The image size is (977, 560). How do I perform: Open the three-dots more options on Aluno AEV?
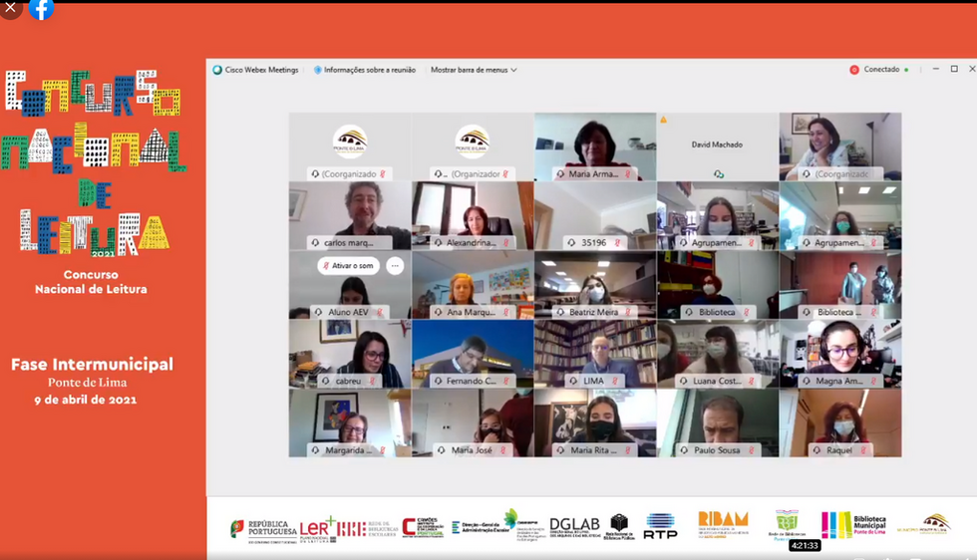pyautogui.click(x=395, y=266)
